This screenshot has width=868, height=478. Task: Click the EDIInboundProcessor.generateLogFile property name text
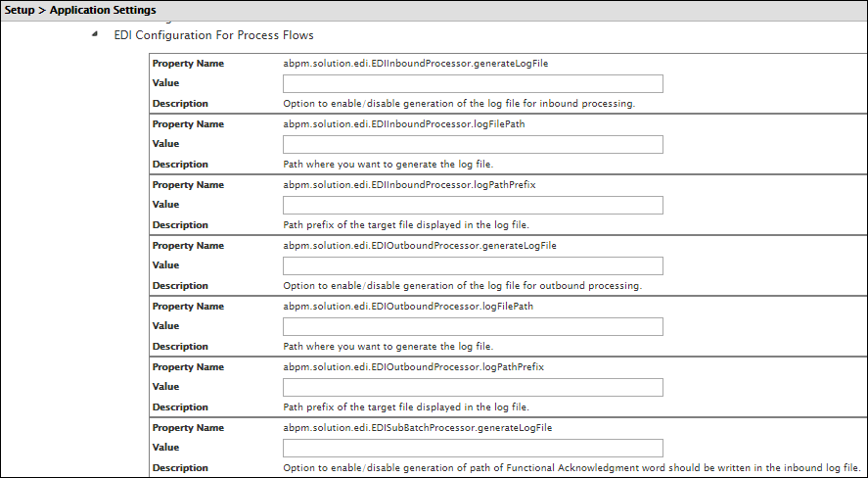tap(414, 63)
